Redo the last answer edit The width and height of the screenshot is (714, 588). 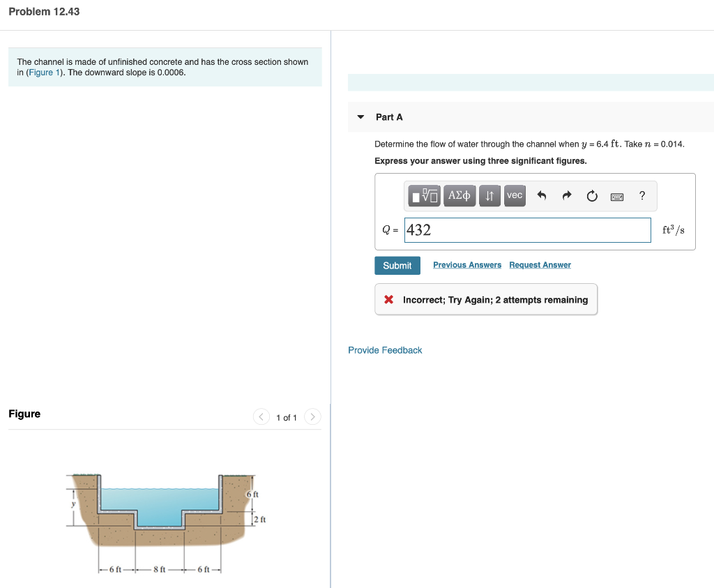(x=566, y=196)
